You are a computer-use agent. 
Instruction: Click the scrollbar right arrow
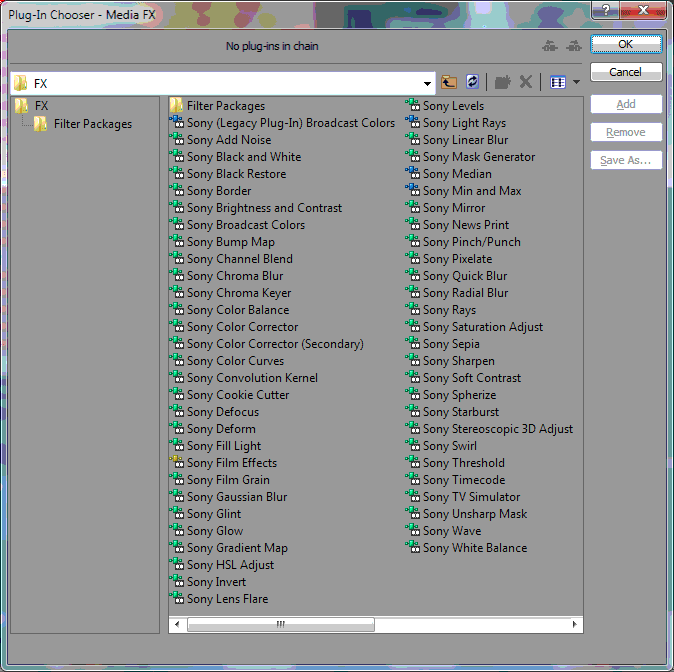point(575,624)
